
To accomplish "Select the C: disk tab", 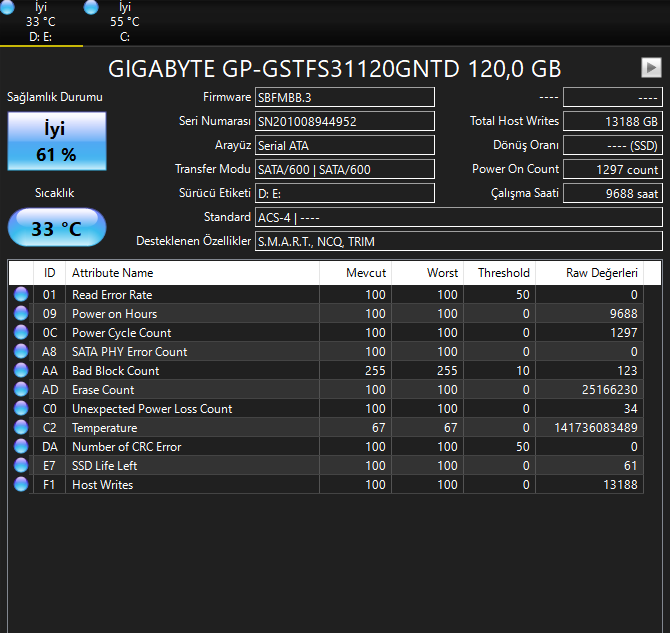I will (124, 22).
